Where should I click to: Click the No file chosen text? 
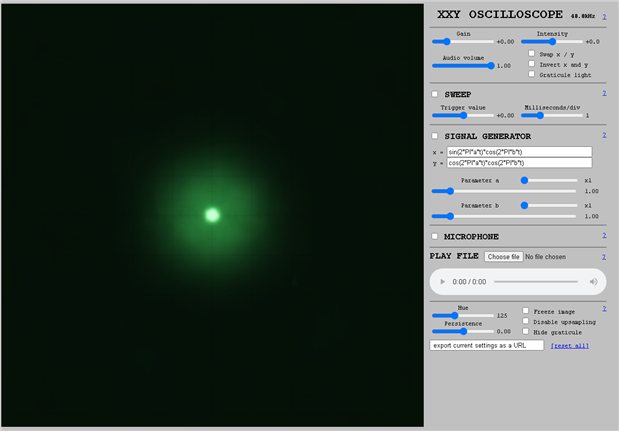tap(546, 257)
